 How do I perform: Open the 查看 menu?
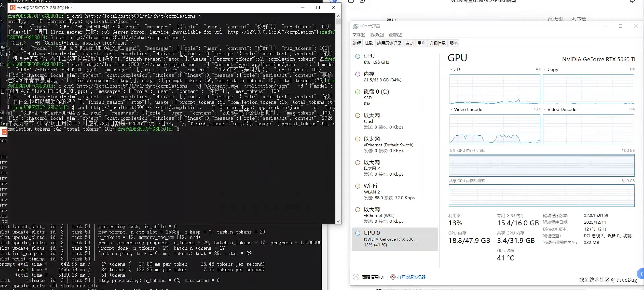point(395,35)
